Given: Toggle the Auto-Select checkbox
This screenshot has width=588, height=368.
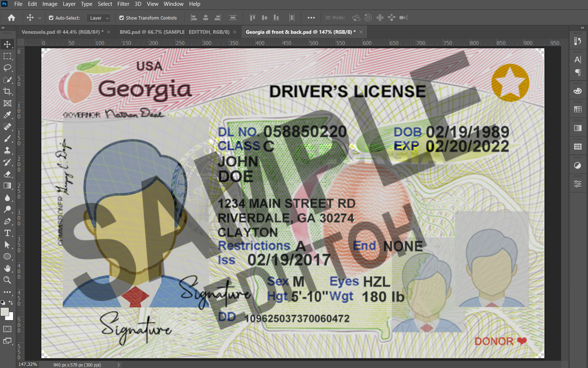Looking at the screenshot, I should (x=51, y=18).
